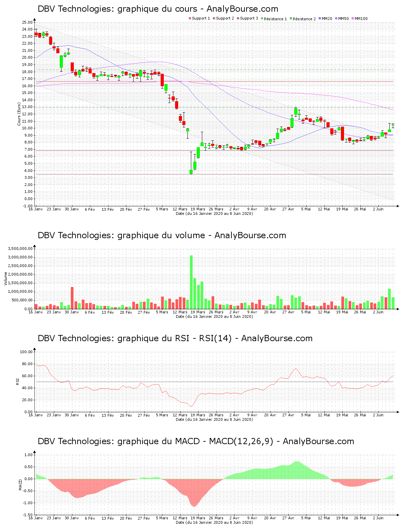Click the date range caption under RSI chart
This screenshot has height=532, width=412.
[214, 419]
